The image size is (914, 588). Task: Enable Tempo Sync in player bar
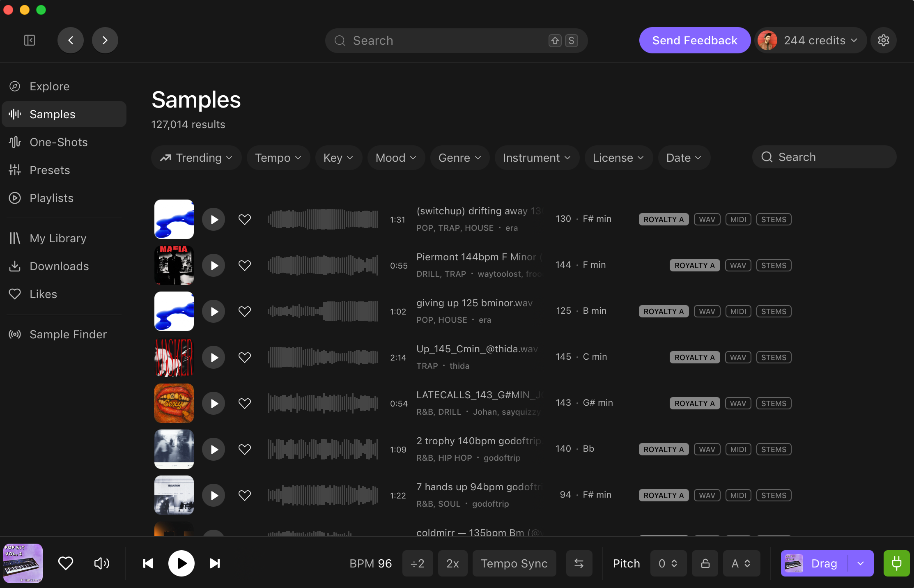pos(514,563)
